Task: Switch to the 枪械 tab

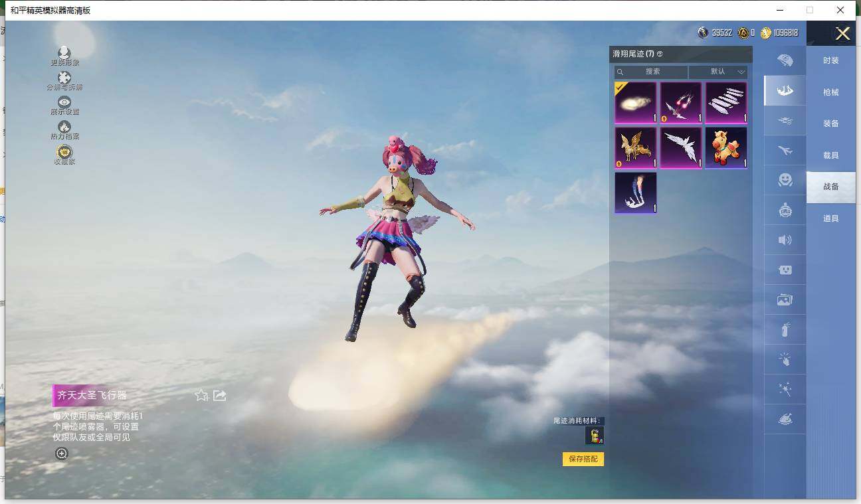Action: [x=831, y=92]
